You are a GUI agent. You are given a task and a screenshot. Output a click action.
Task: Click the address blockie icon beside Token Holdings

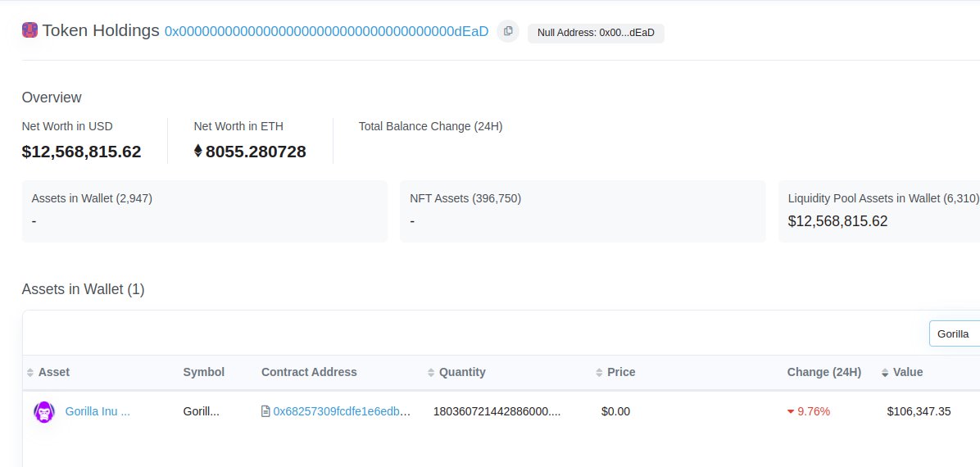coord(30,30)
